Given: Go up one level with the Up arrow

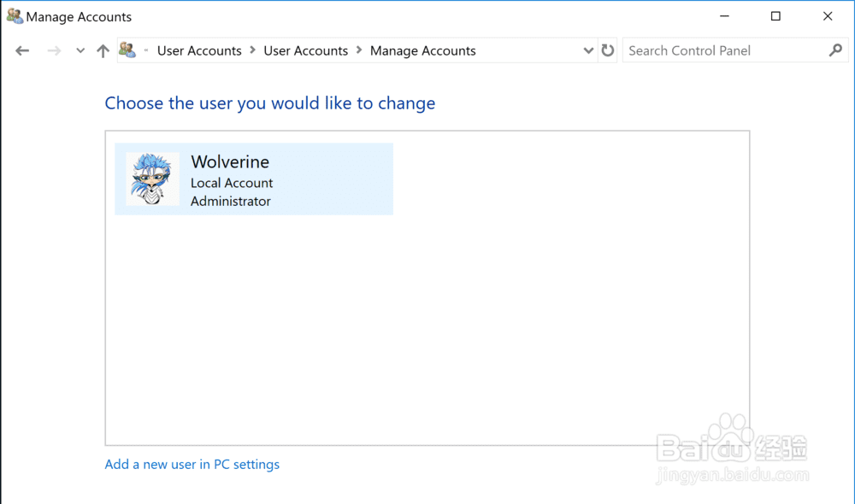Looking at the screenshot, I should point(103,51).
